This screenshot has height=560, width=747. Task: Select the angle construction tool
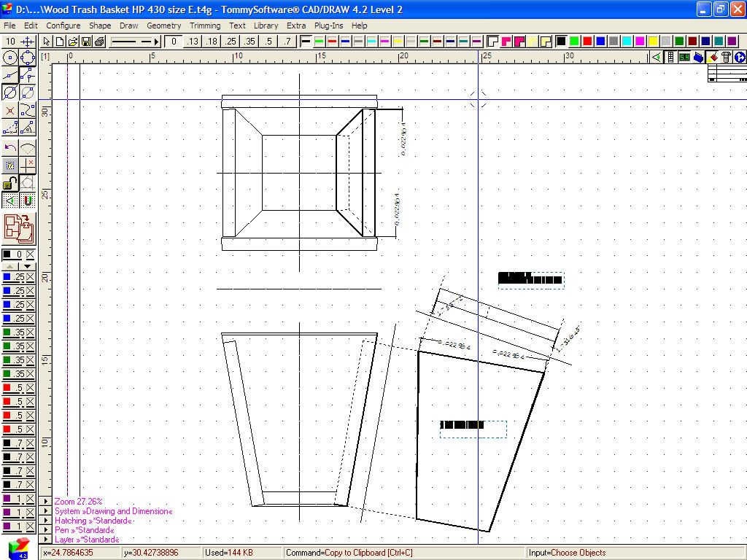pyautogui.click(x=28, y=128)
